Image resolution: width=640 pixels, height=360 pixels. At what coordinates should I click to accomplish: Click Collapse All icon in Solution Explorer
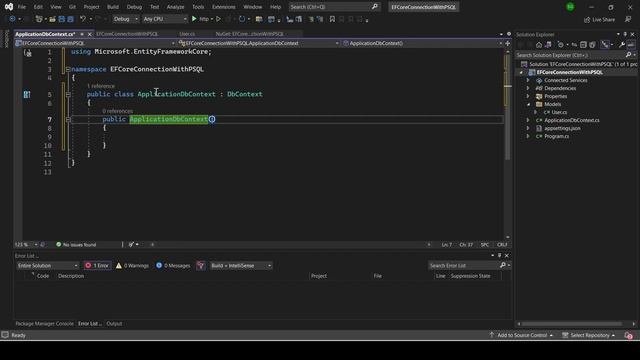[x=583, y=45]
